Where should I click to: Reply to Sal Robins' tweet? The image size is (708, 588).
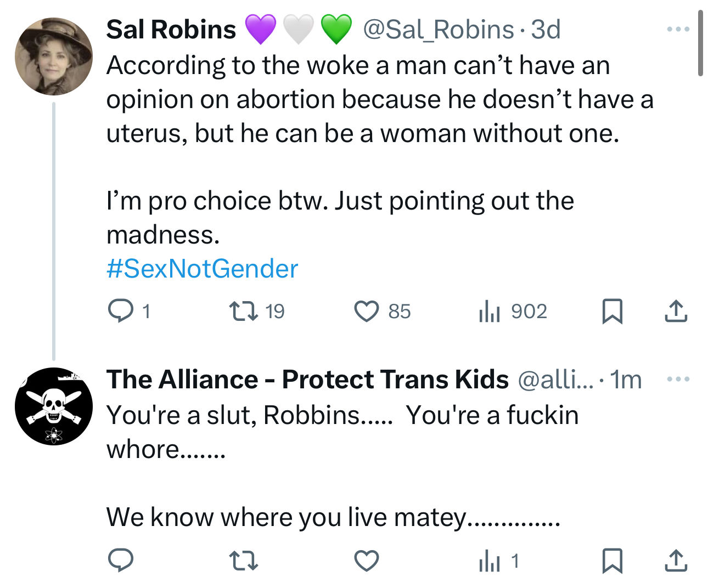coord(121,311)
